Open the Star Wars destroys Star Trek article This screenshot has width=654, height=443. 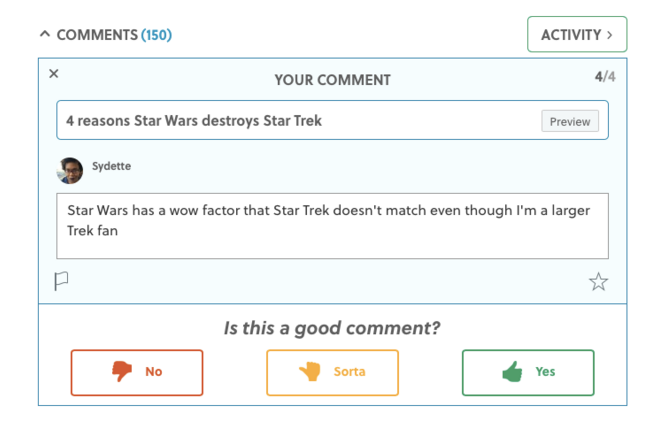coord(194,121)
